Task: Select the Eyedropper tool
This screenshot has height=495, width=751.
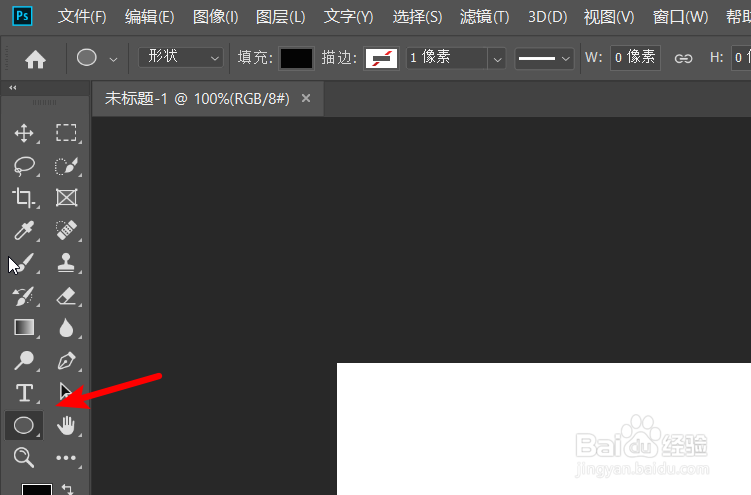Action: tap(24, 230)
